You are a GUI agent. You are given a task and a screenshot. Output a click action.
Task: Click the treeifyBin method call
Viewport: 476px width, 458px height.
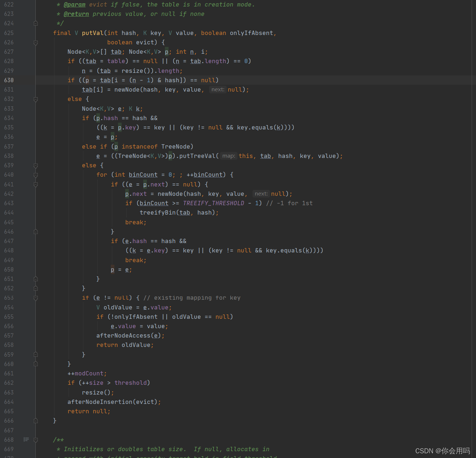click(x=158, y=212)
